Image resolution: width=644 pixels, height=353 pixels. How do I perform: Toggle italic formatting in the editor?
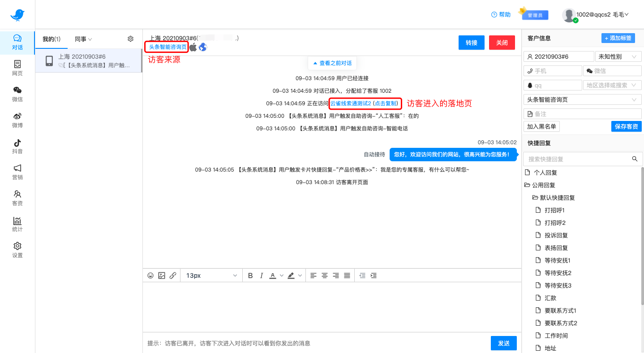[261, 275]
